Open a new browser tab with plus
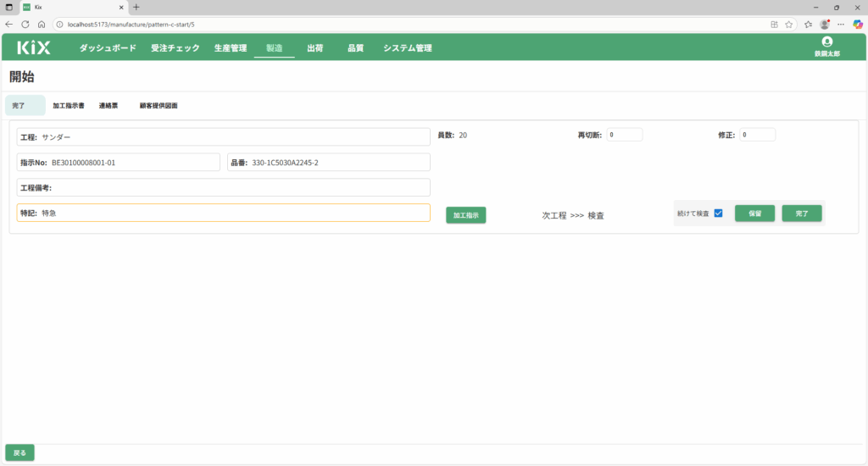The height and width of the screenshot is (466, 868). pyautogui.click(x=136, y=7)
